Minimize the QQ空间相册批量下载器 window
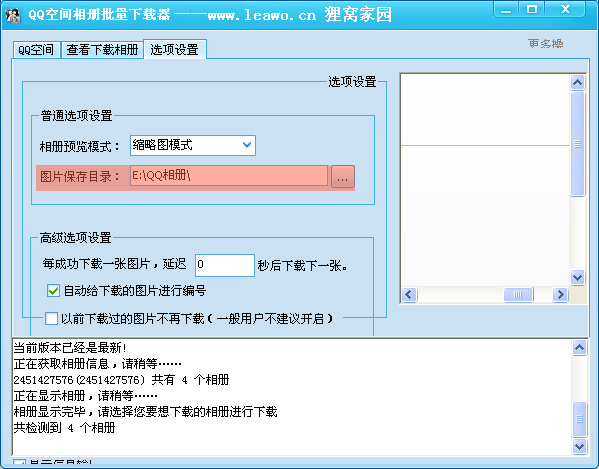Screen dimensions: 599x469 tap(506, 10)
